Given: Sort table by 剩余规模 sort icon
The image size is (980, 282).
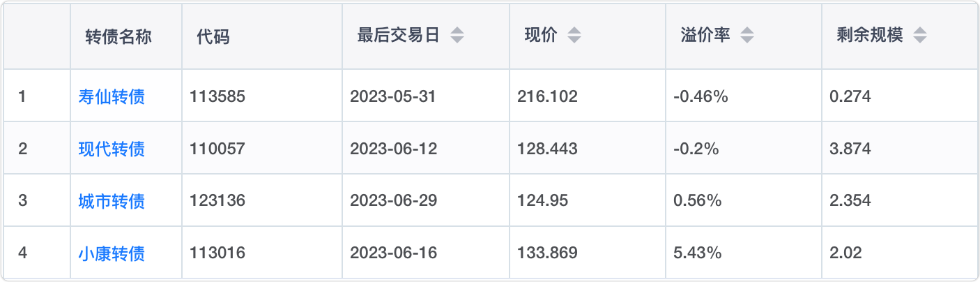Looking at the screenshot, I should point(919,36).
